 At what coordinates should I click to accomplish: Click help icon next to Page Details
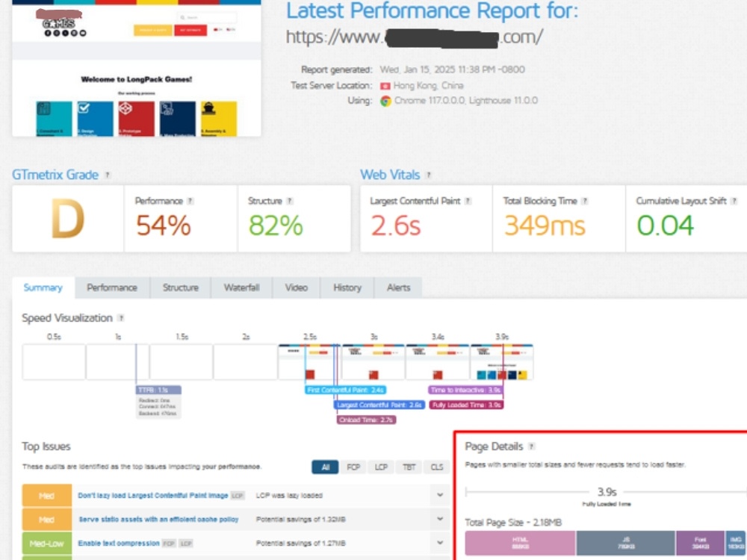tap(532, 447)
